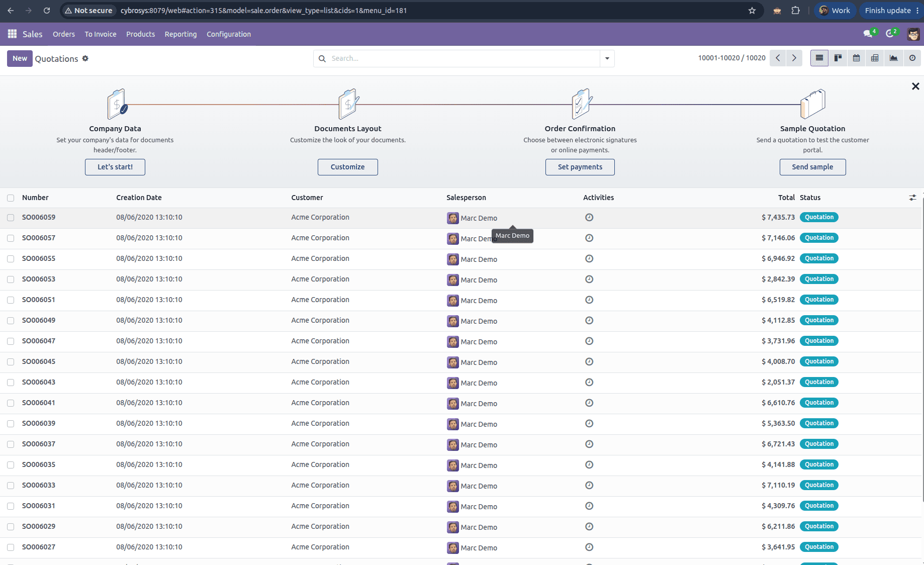Open the Quotations settings gear
The width and height of the screenshot is (924, 565).
click(85, 58)
